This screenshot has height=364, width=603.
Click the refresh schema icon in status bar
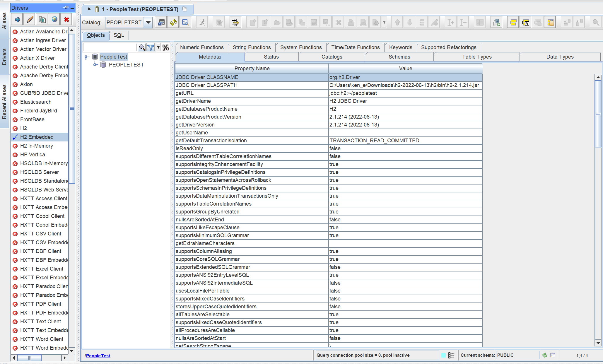tap(545, 355)
